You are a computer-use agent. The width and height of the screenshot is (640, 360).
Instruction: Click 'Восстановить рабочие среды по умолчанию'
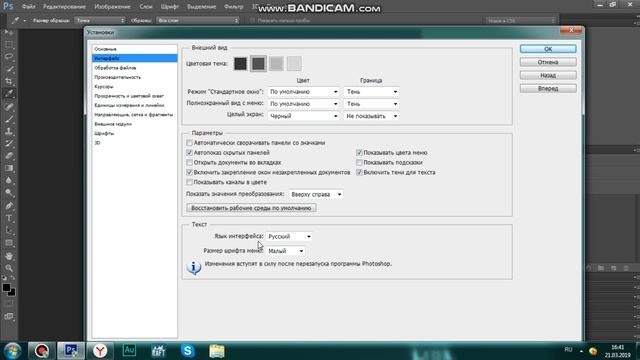click(x=251, y=208)
